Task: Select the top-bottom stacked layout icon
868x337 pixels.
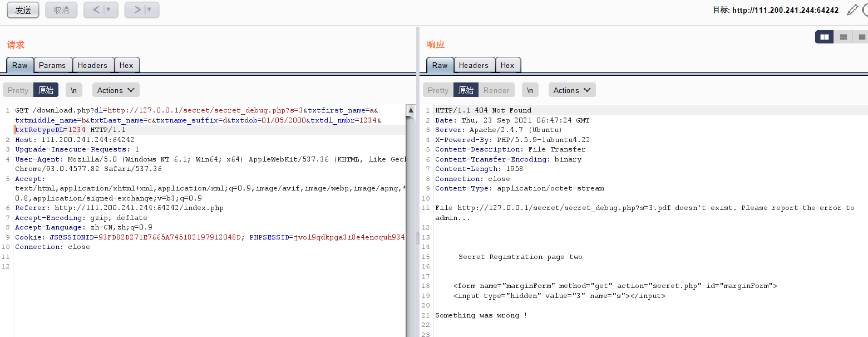Action: click(x=844, y=37)
